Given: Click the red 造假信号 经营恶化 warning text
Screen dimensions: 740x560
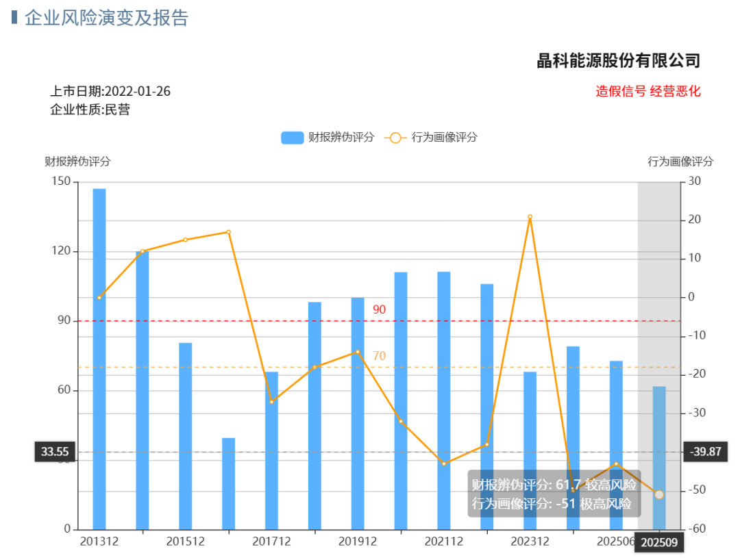Looking at the screenshot, I should [648, 92].
